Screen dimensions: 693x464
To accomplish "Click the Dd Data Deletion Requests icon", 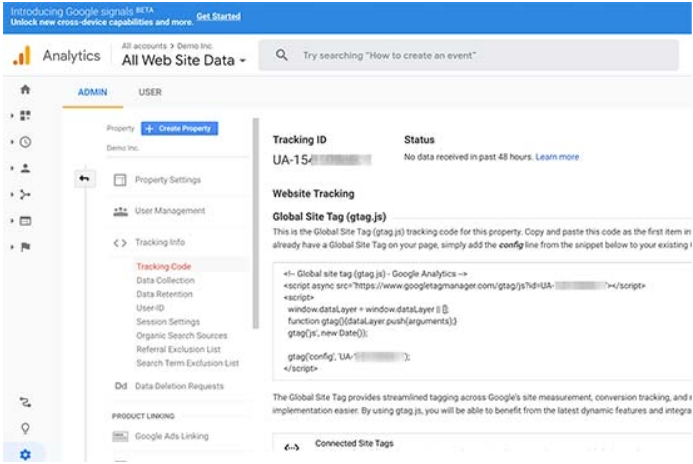I will (121, 386).
